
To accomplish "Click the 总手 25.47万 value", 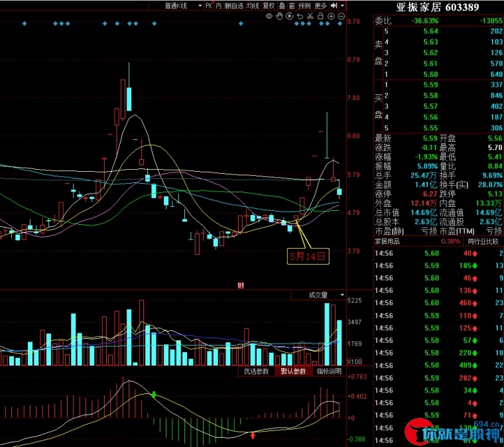I will [424, 176].
